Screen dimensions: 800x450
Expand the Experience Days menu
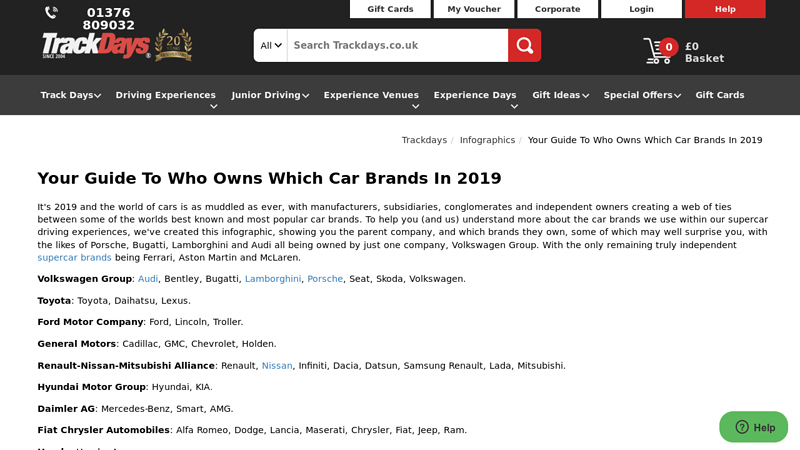coord(475,100)
